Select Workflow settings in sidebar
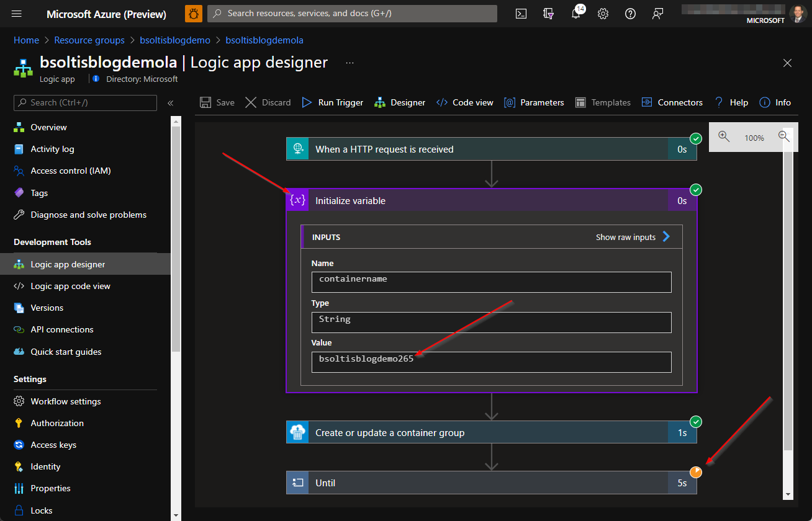 (65, 401)
